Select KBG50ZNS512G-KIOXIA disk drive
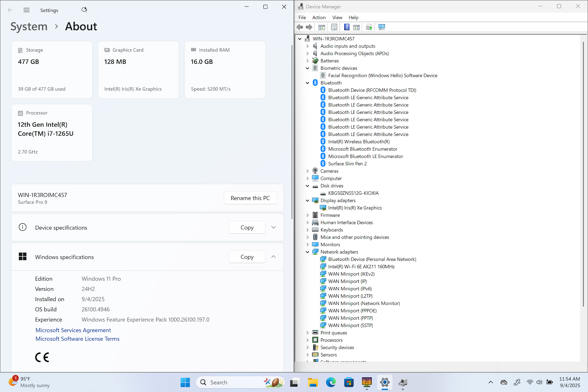This screenshot has width=588, height=392. point(353,193)
